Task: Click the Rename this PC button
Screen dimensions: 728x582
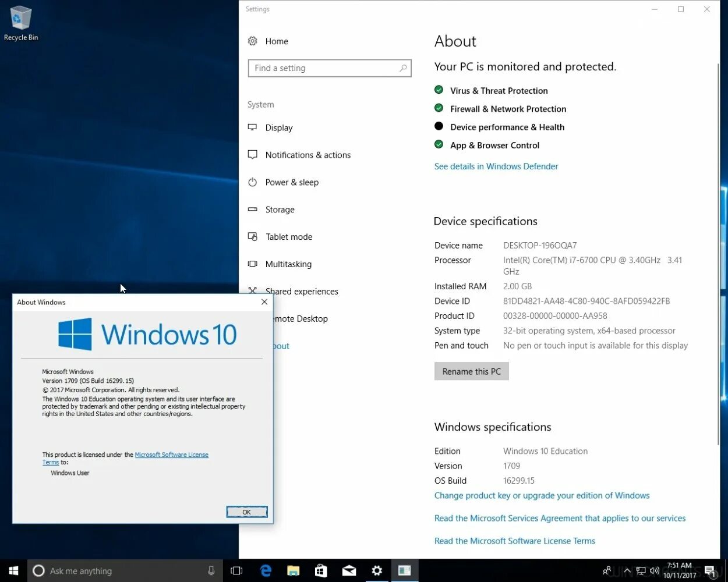Action: click(x=472, y=371)
